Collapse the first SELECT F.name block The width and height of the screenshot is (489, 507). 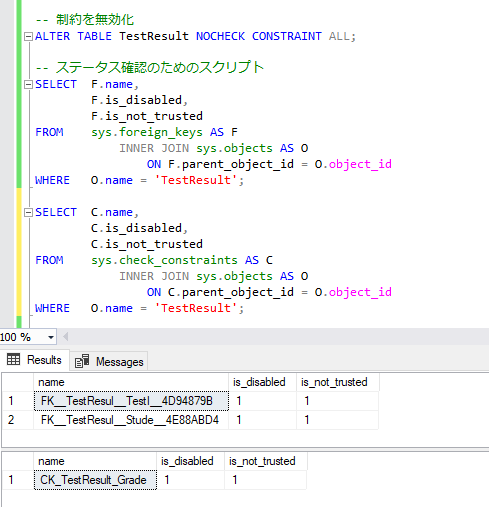[x=29, y=85]
